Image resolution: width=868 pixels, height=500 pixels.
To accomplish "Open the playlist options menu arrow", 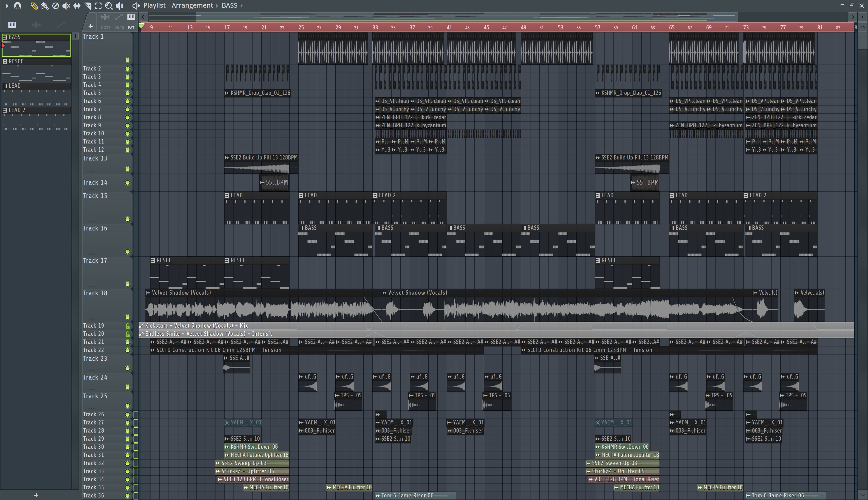I will (7, 6).
